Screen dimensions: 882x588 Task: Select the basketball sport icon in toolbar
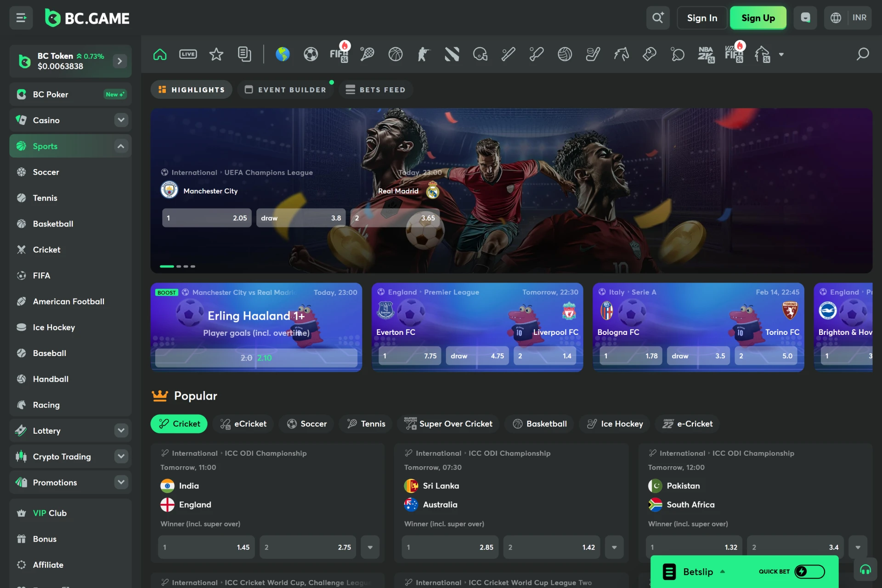click(395, 54)
